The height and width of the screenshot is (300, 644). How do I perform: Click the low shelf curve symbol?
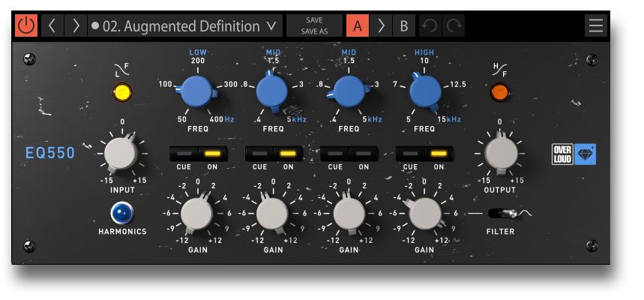122,69
